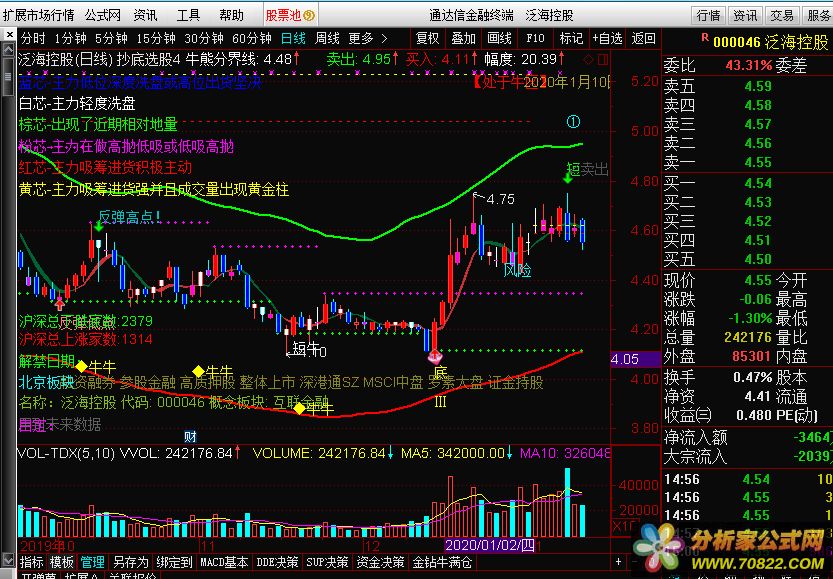The width and height of the screenshot is (833, 579).
Task: Switch to the MACD基本 template
Action: [224, 561]
